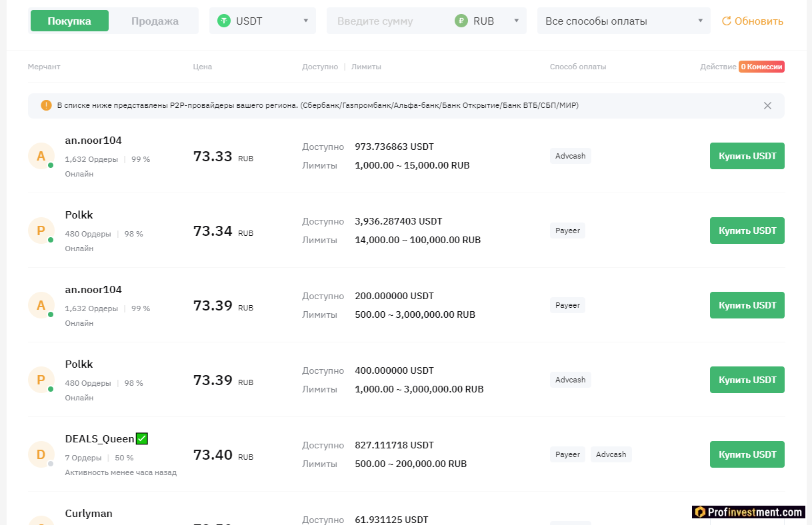Image resolution: width=812 pixels, height=525 pixels.
Task: Switch to the Покупка tab
Action: tap(69, 21)
